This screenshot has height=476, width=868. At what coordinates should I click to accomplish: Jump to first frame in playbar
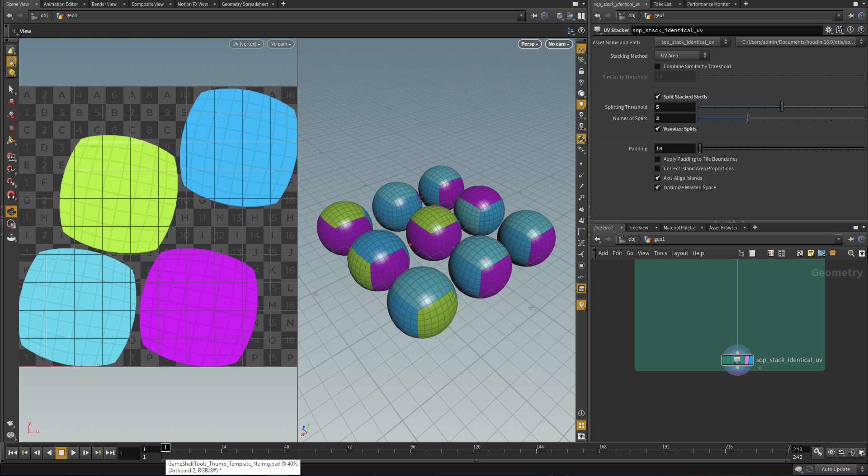pyautogui.click(x=13, y=453)
